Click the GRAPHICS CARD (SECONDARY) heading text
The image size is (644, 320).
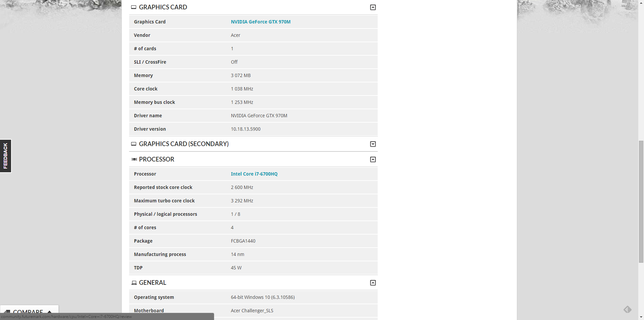pyautogui.click(x=184, y=144)
